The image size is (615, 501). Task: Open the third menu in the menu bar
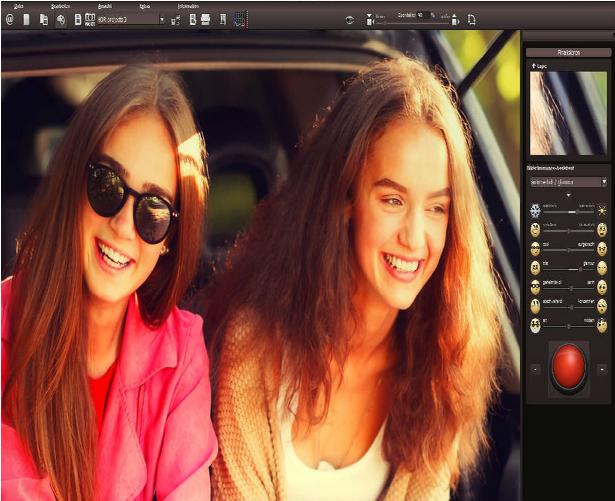pyautogui.click(x=105, y=6)
